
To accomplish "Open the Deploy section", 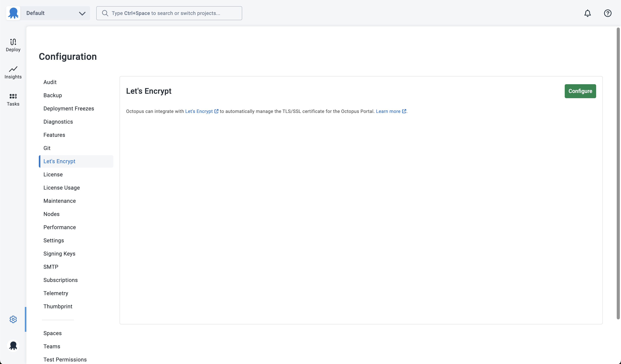I will pyautogui.click(x=13, y=45).
